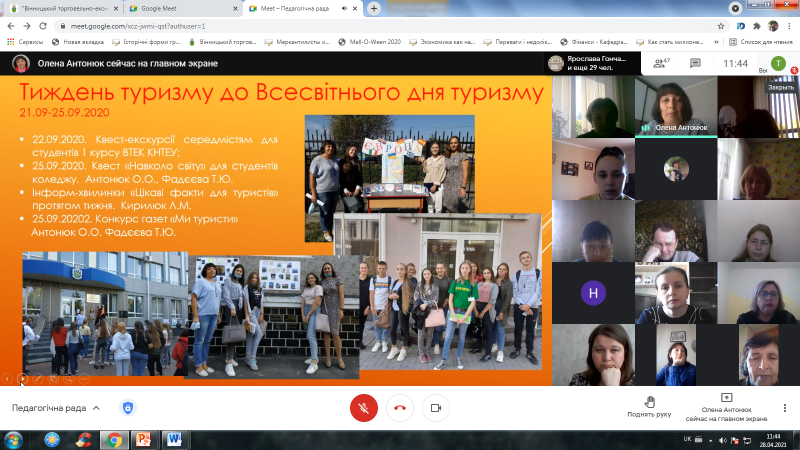Open the Історичні форми гр... bookmark
The image size is (800, 450).
tap(146, 42)
